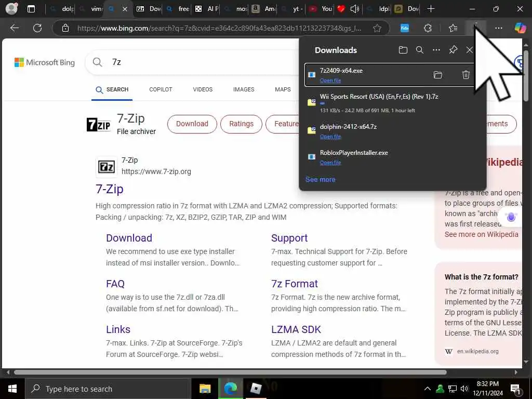This screenshot has height=399, width=532.
Task: Click taskbar 'Type here to search' box
Action: [x=108, y=389]
